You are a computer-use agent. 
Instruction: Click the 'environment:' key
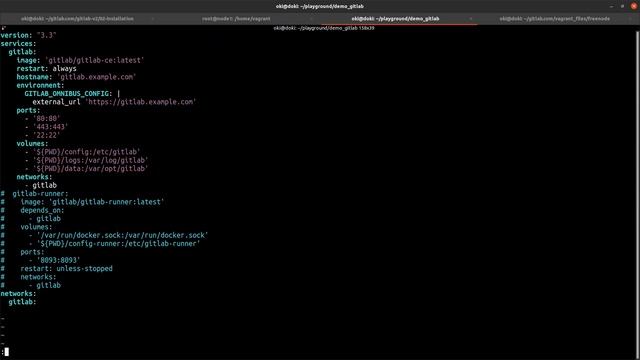pyautogui.click(x=40, y=85)
